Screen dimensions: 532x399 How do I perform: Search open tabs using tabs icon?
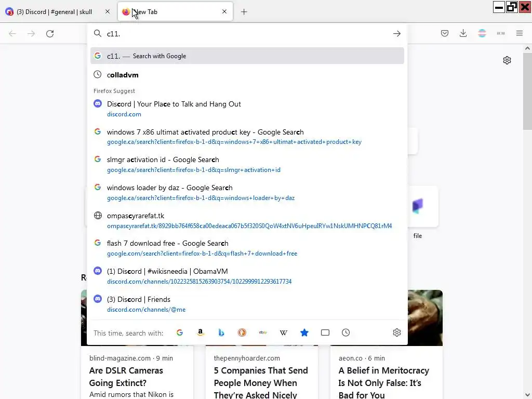coord(325,332)
